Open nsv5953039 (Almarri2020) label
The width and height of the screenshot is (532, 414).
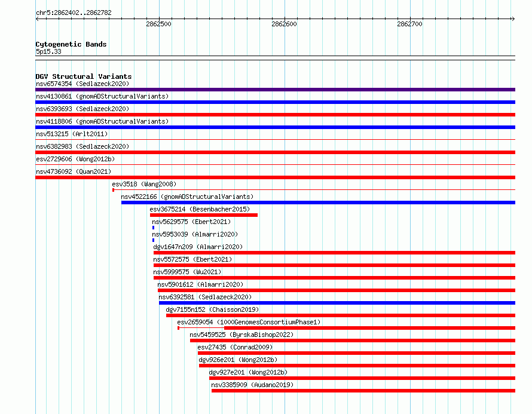[x=195, y=234]
